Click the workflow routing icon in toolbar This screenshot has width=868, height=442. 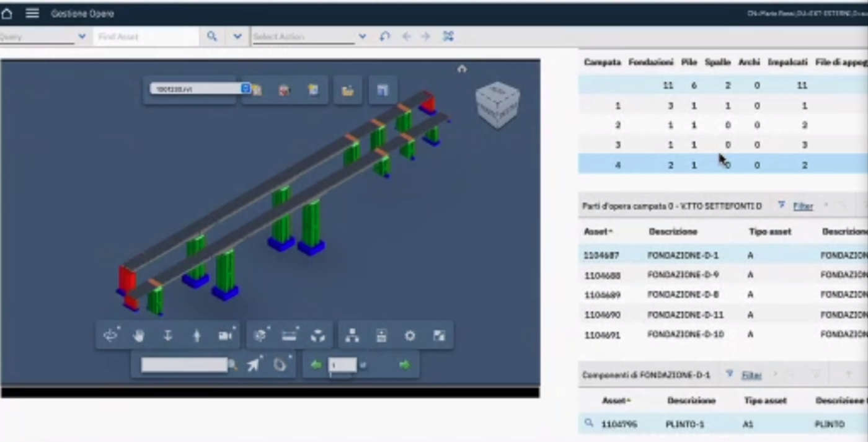point(448,37)
